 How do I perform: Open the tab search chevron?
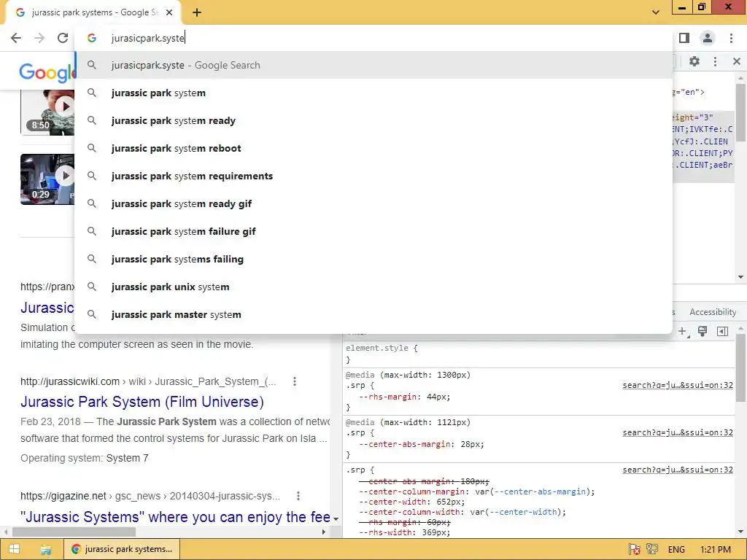tap(656, 12)
